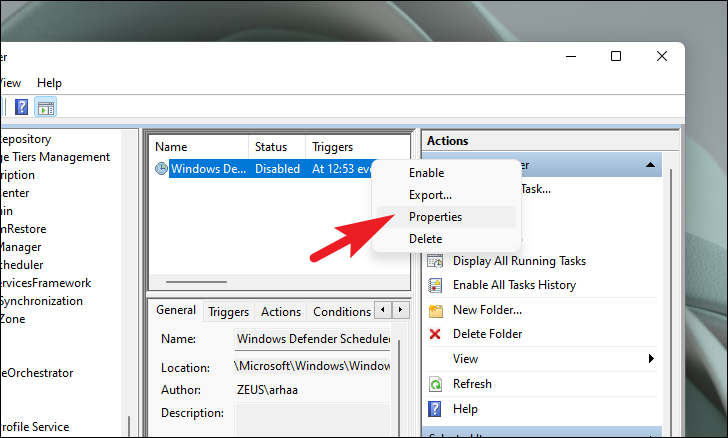The image size is (728, 438).
Task: Click Delete Folder action
Action: click(x=488, y=334)
